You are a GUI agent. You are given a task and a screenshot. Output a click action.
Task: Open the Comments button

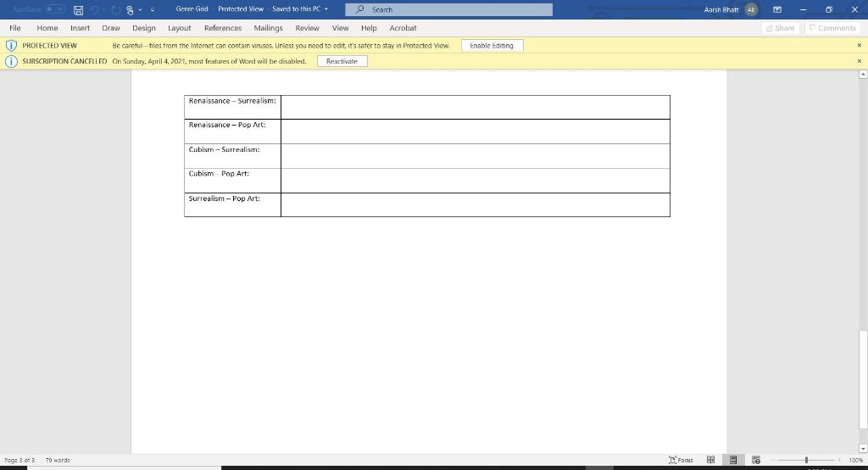pos(832,28)
